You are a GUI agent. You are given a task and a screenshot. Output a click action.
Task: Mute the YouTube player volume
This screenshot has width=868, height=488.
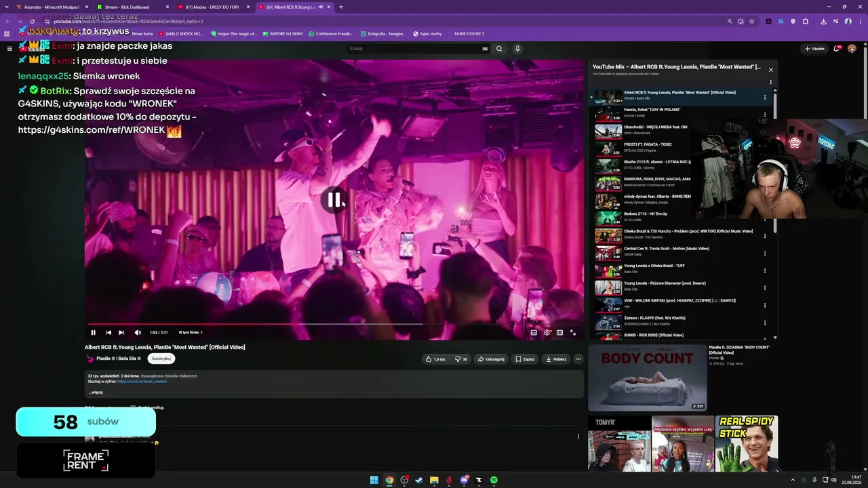pyautogui.click(x=138, y=333)
